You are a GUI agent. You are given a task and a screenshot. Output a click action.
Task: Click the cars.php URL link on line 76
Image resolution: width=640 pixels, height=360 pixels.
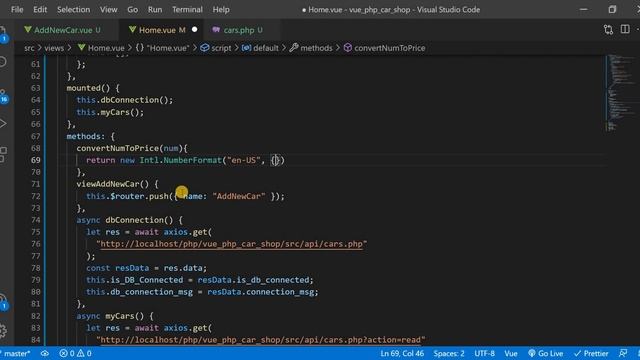tap(231, 244)
